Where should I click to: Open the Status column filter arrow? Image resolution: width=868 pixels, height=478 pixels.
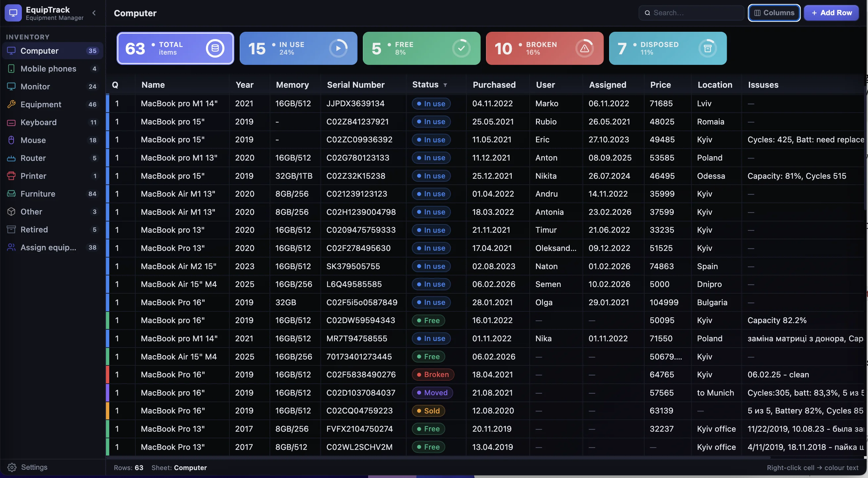[x=445, y=85]
